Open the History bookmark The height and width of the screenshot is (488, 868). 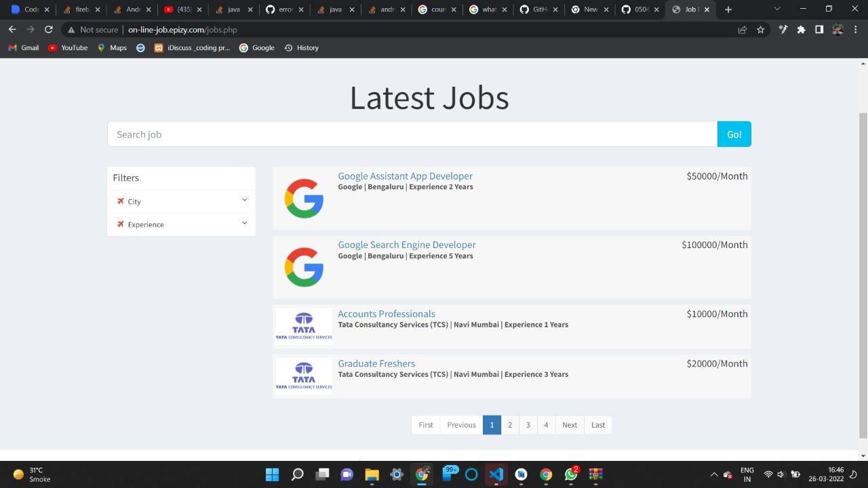click(x=301, y=48)
